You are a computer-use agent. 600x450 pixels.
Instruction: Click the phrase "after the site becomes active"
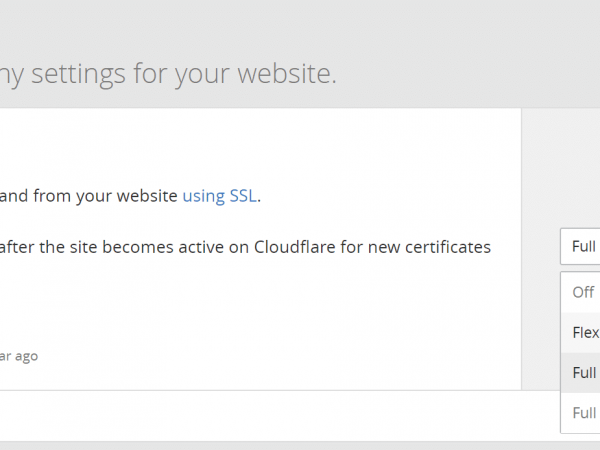[x=110, y=247]
